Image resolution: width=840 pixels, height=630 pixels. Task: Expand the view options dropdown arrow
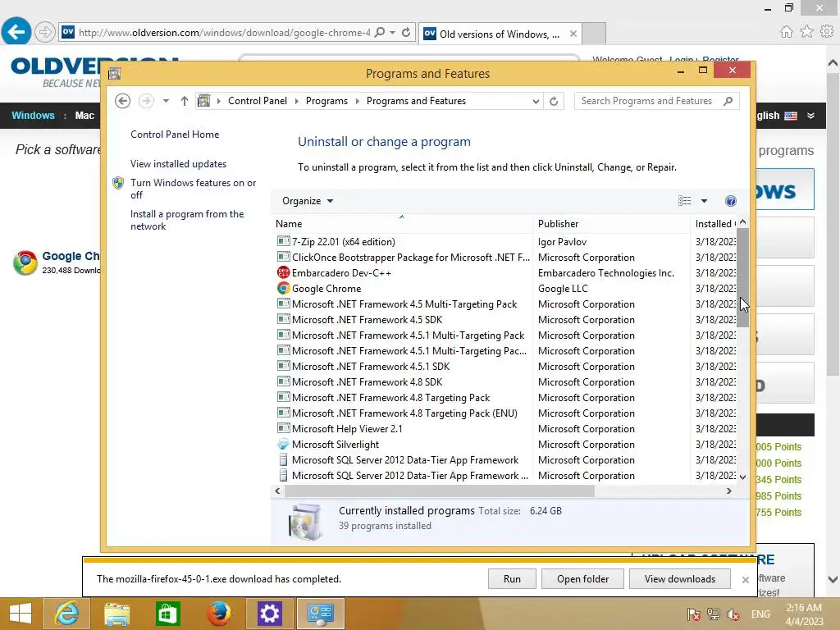coord(704,201)
